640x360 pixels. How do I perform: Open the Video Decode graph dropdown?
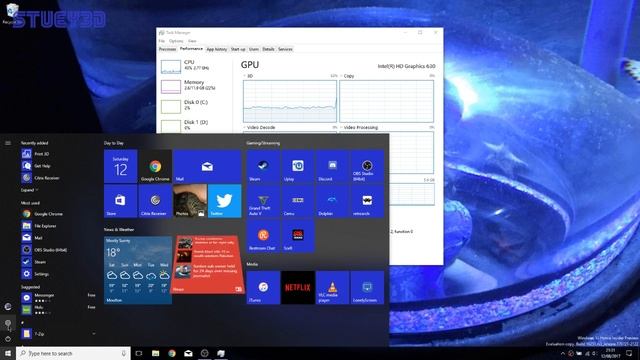(259, 127)
